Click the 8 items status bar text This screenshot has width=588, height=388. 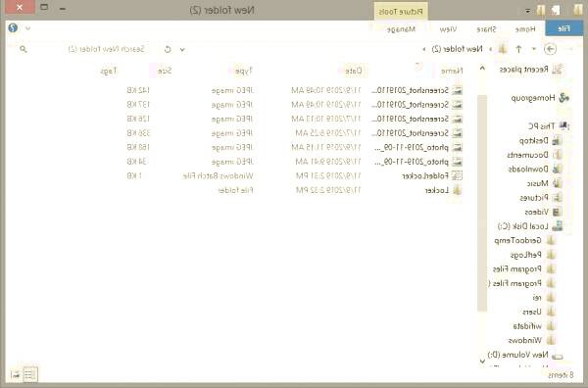point(561,374)
